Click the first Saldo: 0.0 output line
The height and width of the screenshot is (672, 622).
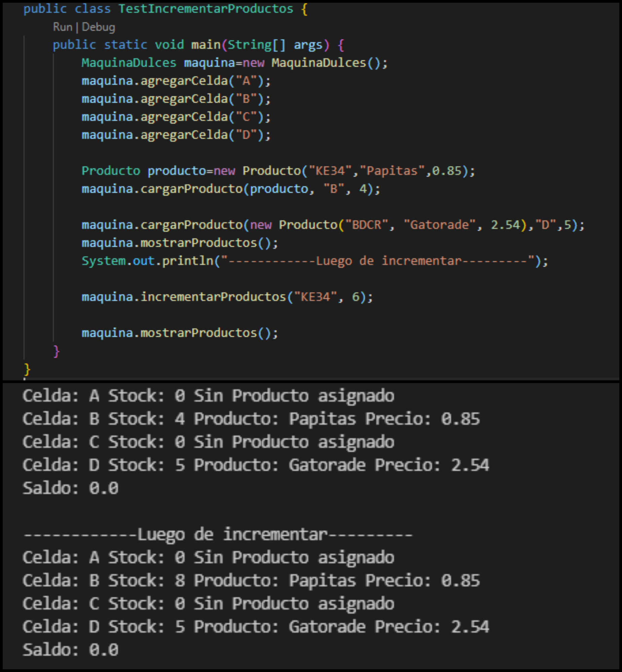(x=70, y=488)
